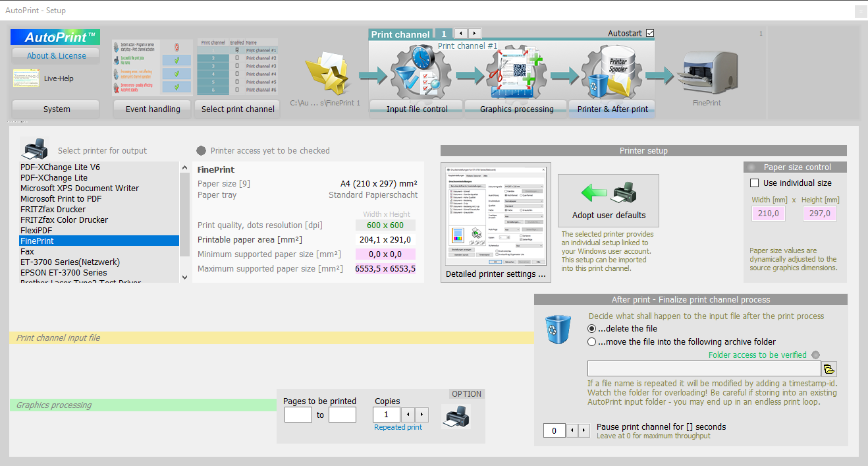This screenshot has height=466, width=868.
Task: Click the archive folder path field
Action: coord(704,368)
